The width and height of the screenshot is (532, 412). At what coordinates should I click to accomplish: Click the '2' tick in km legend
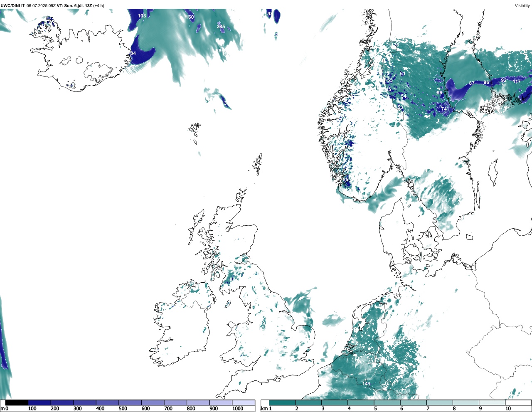coord(297,409)
